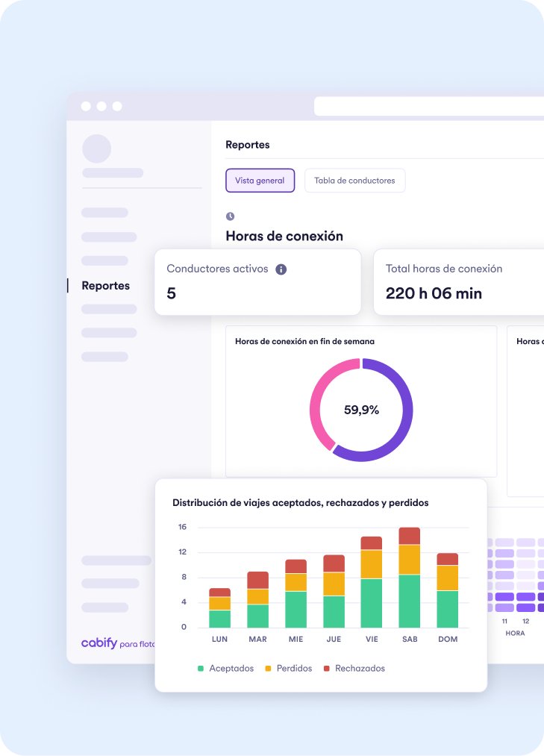
Task: Click the clock icon above Horas de conexión
Action: pos(230,216)
